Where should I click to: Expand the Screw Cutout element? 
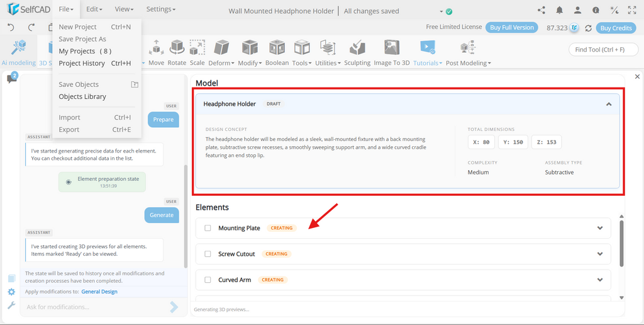click(x=600, y=254)
